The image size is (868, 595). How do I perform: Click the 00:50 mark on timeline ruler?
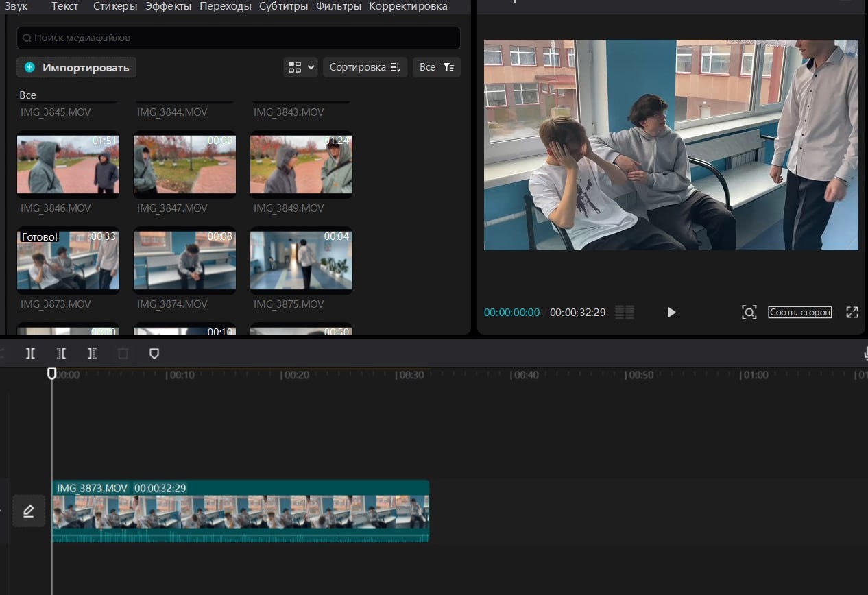(x=640, y=375)
